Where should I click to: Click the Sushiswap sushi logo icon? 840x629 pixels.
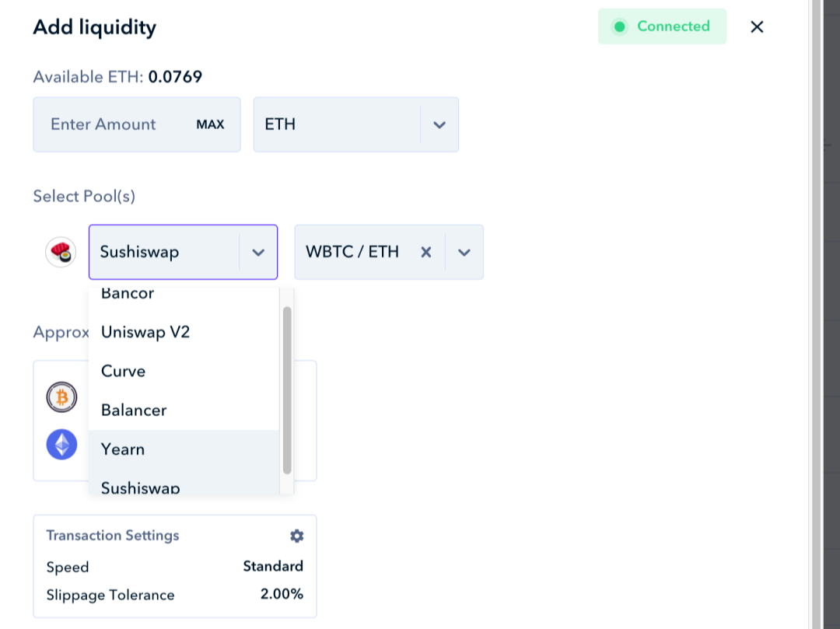pos(61,252)
